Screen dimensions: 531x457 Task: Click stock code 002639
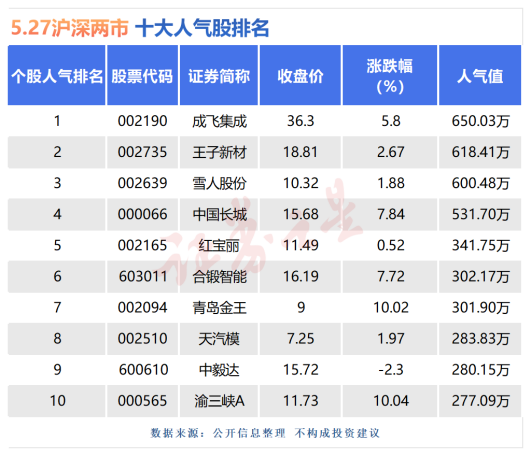tap(143, 183)
